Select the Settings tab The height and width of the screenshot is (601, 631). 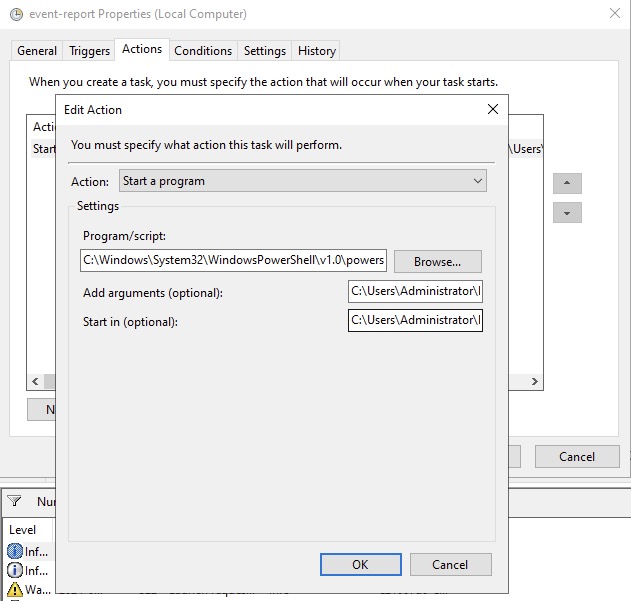pos(265,50)
